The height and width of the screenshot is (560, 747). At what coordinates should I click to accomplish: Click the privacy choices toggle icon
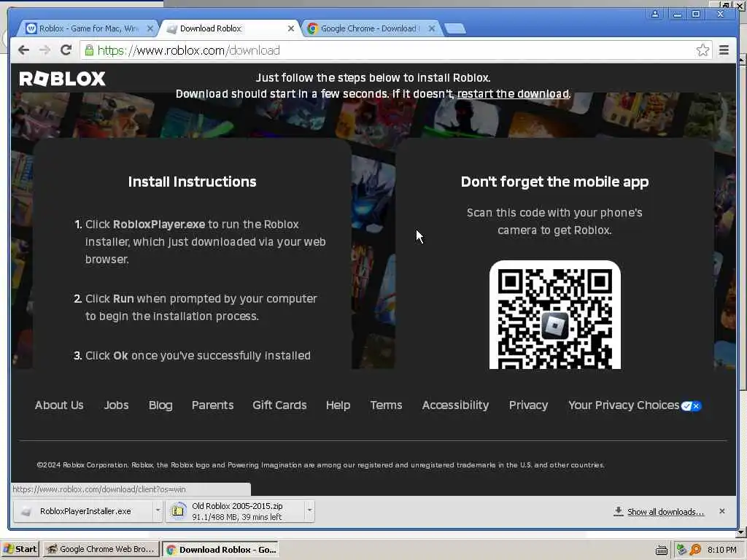(692, 406)
